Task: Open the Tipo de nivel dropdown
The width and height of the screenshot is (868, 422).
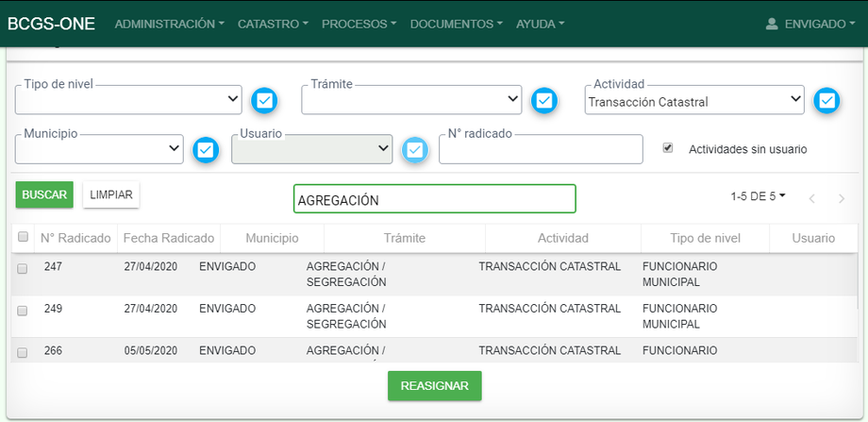Action: (128, 98)
